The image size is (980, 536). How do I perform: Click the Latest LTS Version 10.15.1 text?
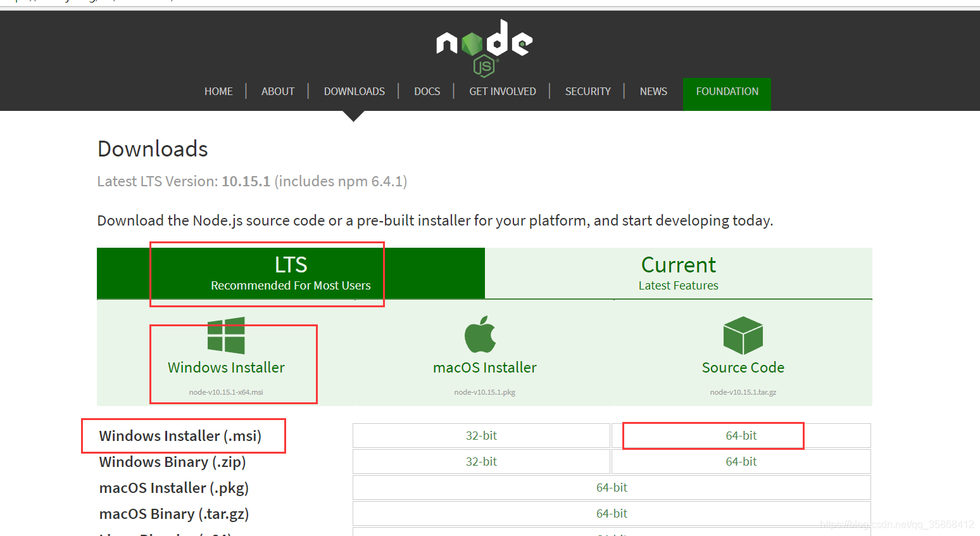(x=252, y=181)
